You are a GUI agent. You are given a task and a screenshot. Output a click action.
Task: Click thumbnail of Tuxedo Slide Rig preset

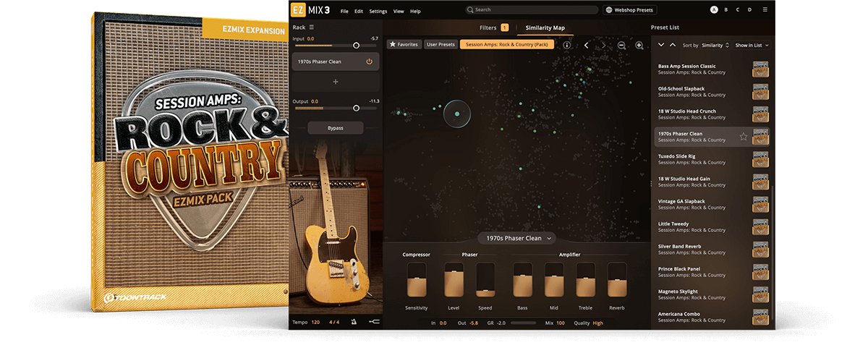(760, 159)
